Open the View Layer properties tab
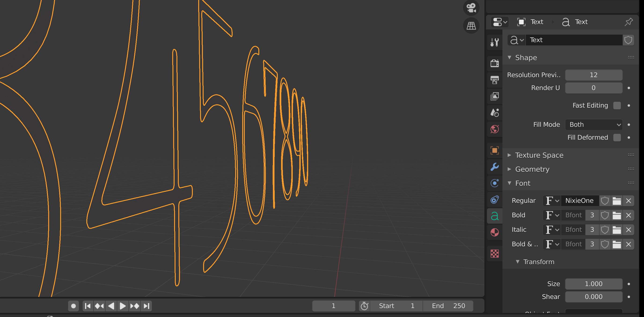 point(494,96)
